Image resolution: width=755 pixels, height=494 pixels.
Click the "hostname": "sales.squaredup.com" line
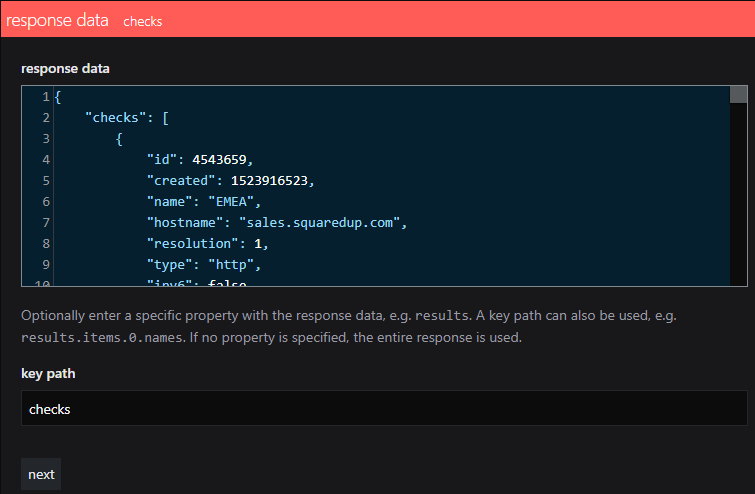[x=277, y=222]
